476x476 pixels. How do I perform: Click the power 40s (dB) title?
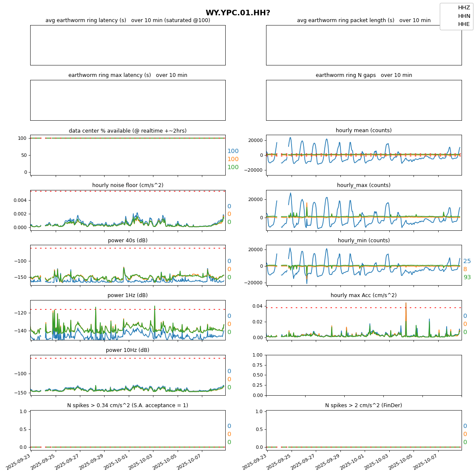pos(127,241)
